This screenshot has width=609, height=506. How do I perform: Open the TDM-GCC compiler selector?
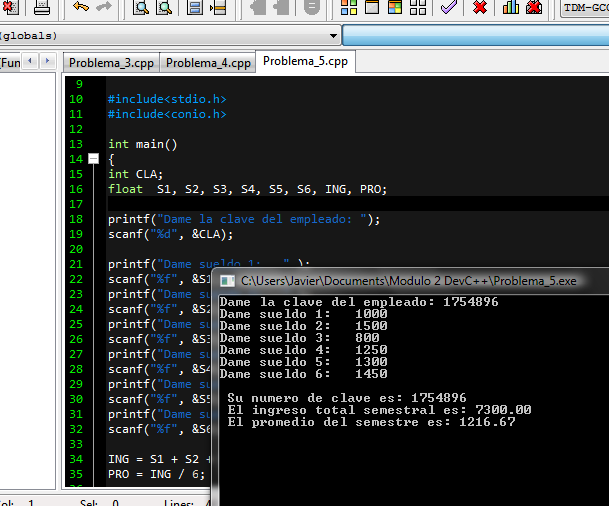(585, 8)
